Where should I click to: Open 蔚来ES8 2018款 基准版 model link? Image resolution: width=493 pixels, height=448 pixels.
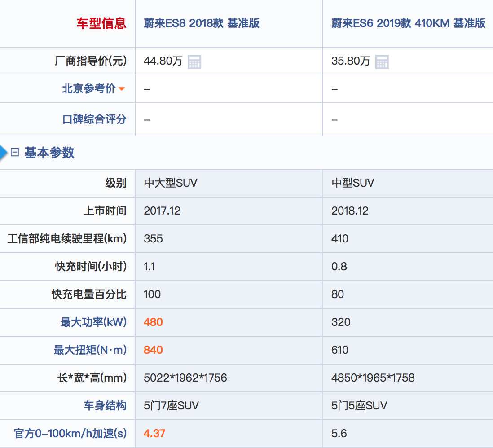(x=202, y=23)
